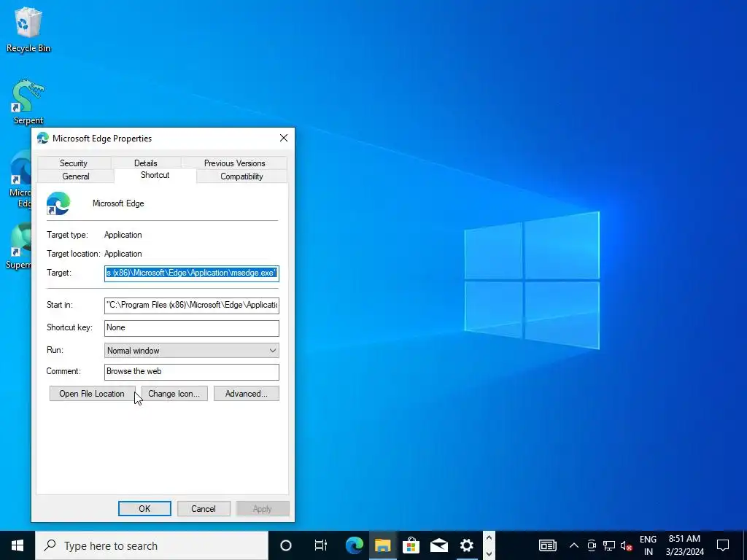Open Settings gear icon in the taskbar
The width and height of the screenshot is (747, 560).
pyautogui.click(x=467, y=545)
